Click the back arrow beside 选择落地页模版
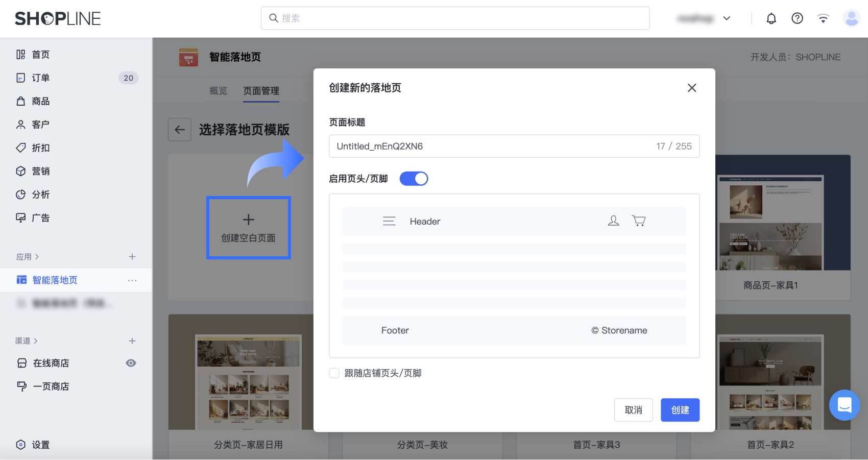Screen dimensions: 868x460 180,130
